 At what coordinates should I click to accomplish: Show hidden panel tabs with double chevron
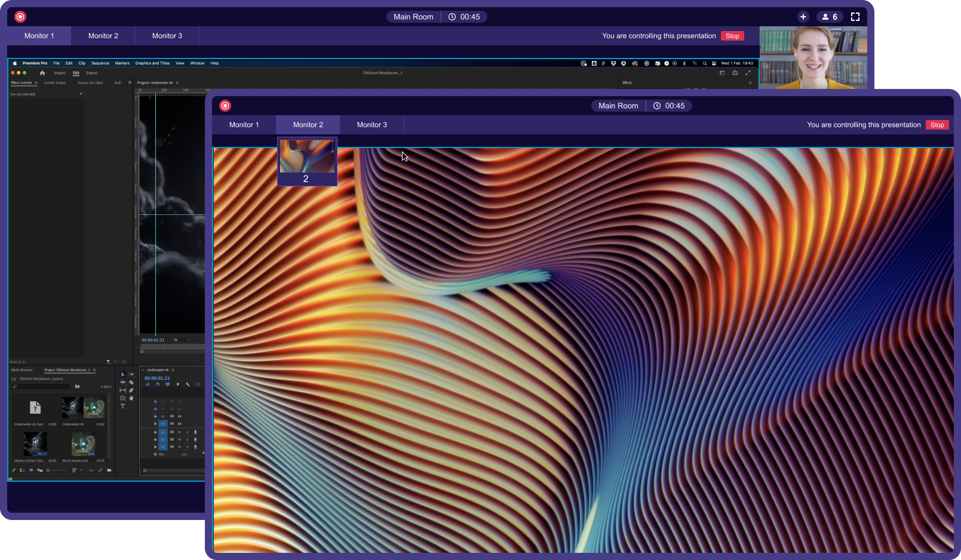pyautogui.click(x=130, y=83)
